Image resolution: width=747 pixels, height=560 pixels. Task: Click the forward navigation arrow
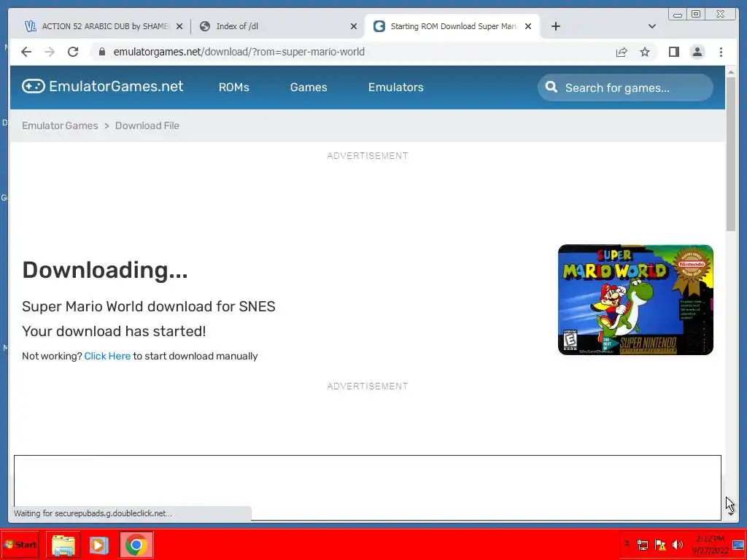50,52
